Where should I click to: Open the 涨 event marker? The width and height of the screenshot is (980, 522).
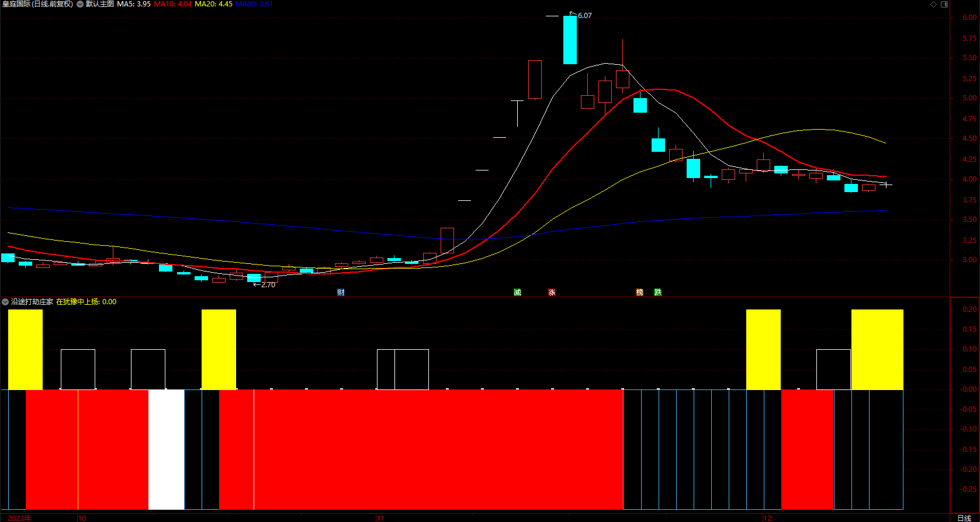[552, 292]
